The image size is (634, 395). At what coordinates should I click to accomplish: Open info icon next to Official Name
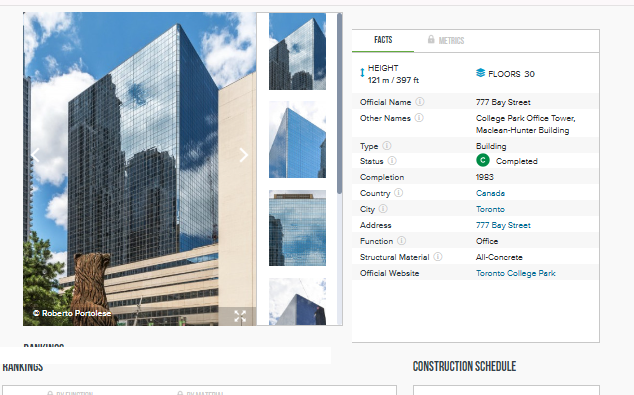click(420, 101)
